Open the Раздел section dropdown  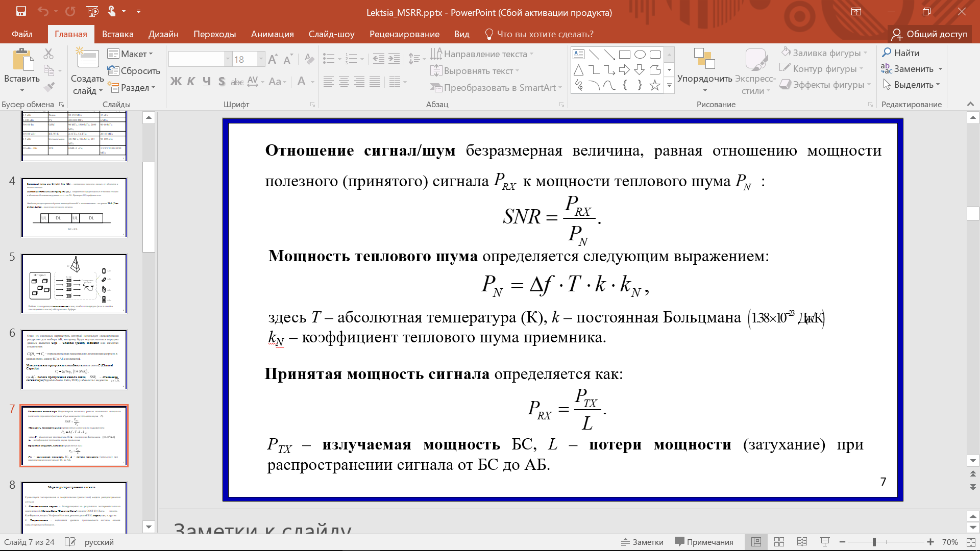(132, 87)
